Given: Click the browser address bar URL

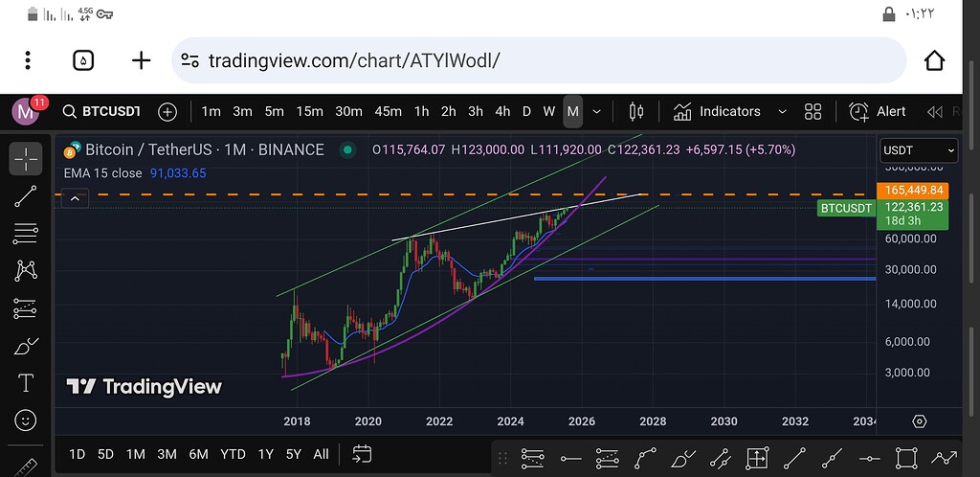Looking at the screenshot, I should 354,60.
